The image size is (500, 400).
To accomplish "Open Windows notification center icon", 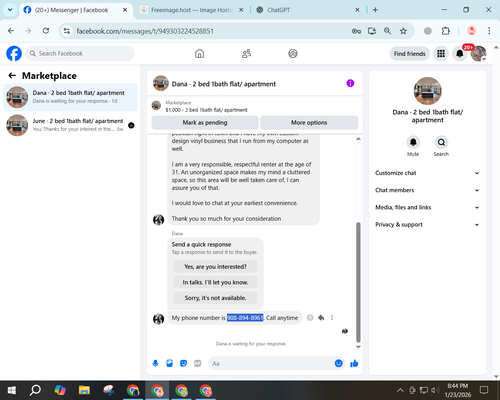I will click(484, 390).
